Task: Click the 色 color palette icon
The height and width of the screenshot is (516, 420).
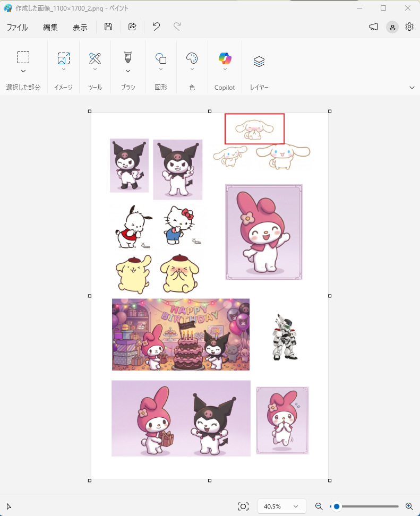Action: coord(192,58)
